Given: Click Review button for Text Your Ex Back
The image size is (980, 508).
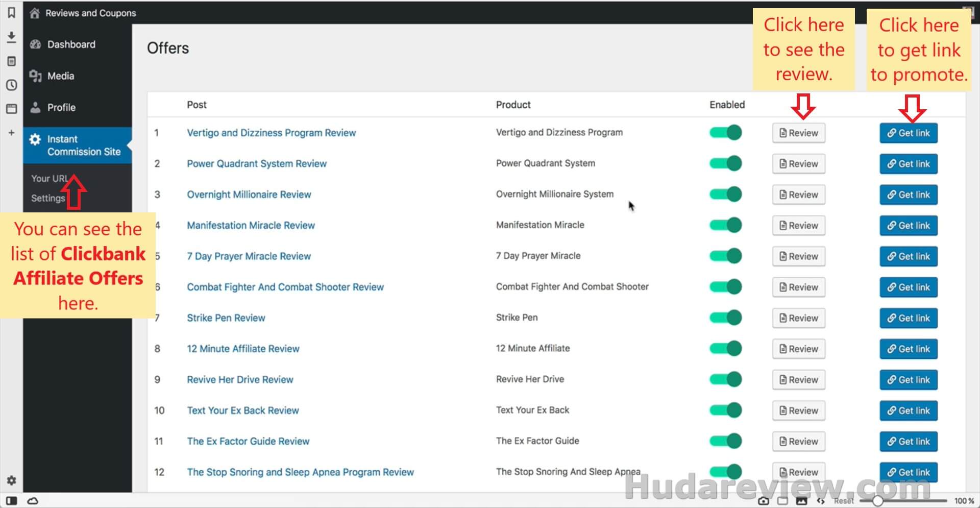Looking at the screenshot, I should click(x=798, y=411).
